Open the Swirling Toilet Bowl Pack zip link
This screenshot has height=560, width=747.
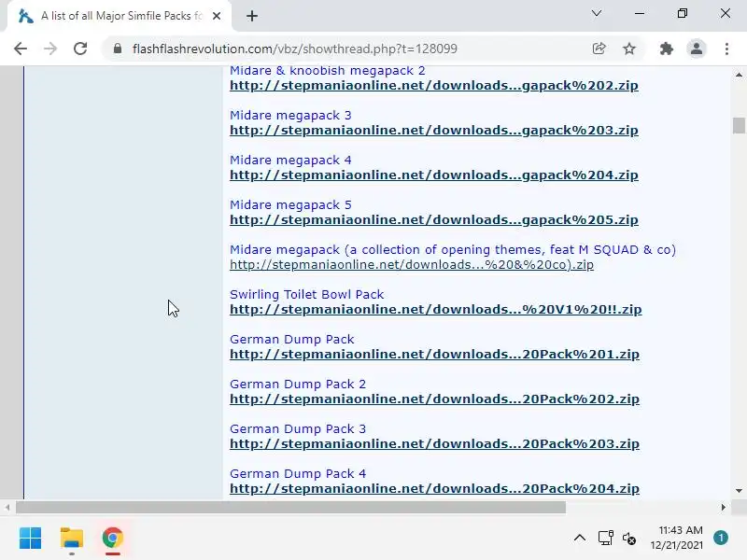coord(436,309)
